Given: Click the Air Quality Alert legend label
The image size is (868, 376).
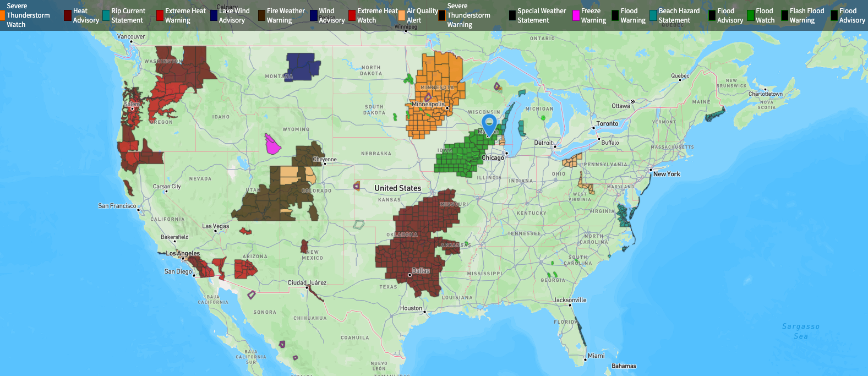Looking at the screenshot, I should 422,15.
